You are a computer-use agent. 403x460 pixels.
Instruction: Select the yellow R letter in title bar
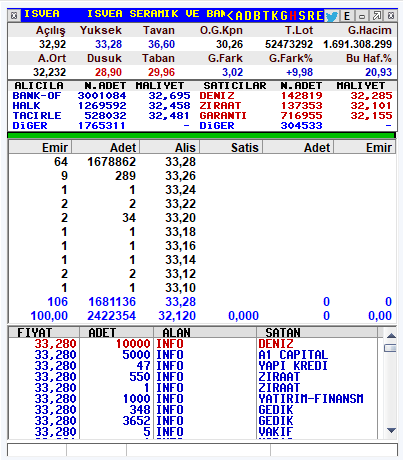[311, 16]
